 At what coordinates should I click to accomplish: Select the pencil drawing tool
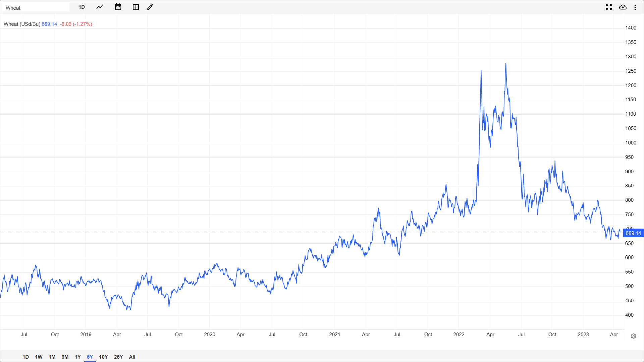(x=150, y=7)
